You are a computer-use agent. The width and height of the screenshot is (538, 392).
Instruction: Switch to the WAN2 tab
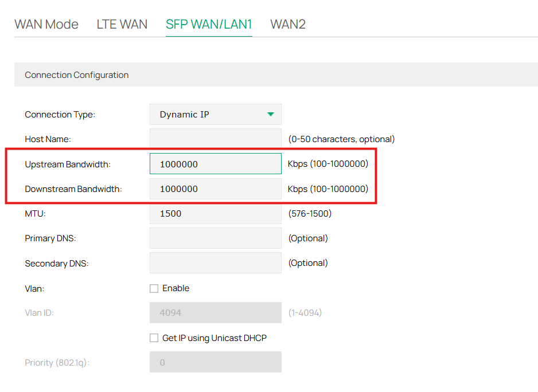pos(287,24)
